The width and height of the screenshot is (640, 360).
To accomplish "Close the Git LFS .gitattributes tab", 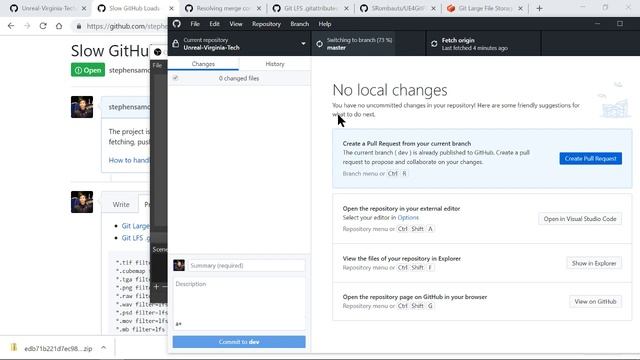I will [x=347, y=8].
